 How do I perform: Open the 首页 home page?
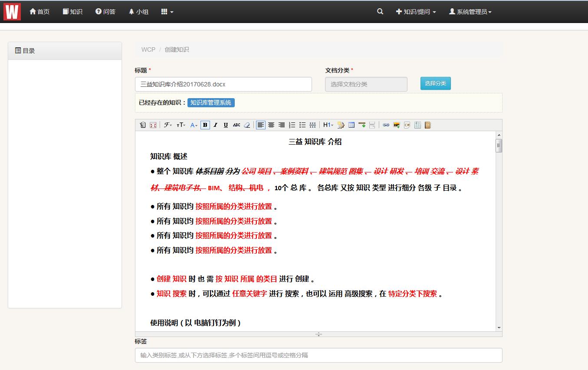tap(39, 12)
